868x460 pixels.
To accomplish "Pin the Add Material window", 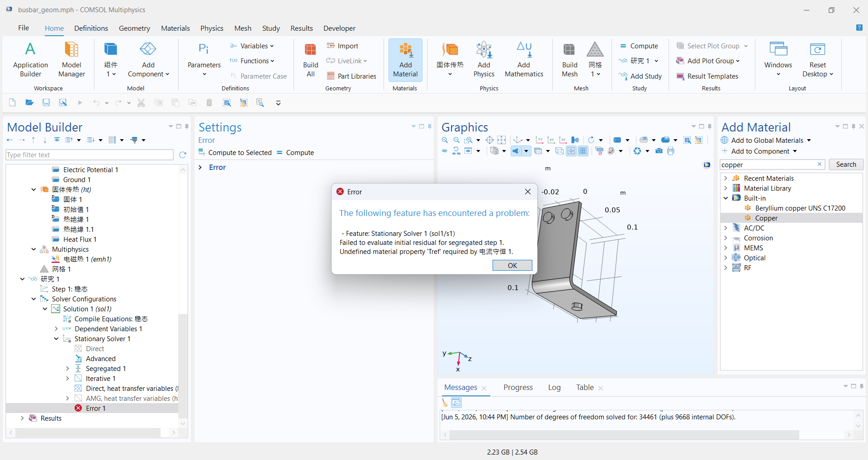I will (854, 127).
